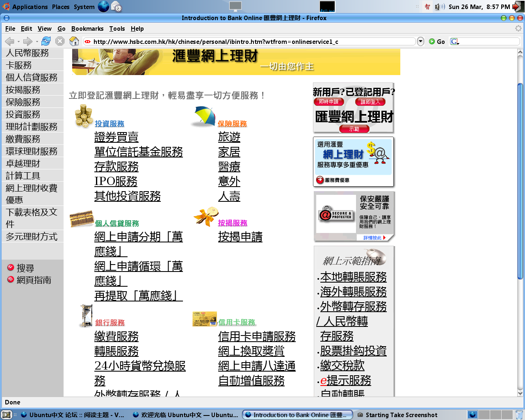The width and height of the screenshot is (525, 420).
Task: Open the Applications menu in the panel
Action: [25, 7]
